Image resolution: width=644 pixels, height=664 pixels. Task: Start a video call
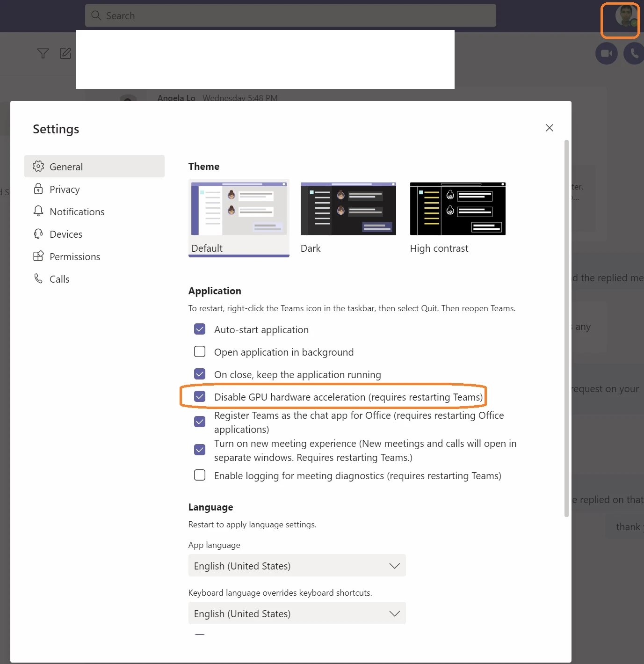[x=607, y=53]
